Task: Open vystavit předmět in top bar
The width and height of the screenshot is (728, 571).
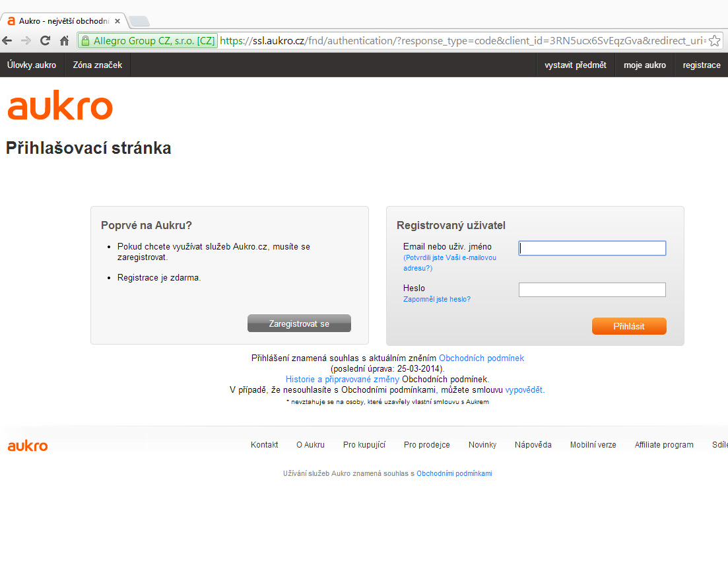Action: click(x=576, y=65)
